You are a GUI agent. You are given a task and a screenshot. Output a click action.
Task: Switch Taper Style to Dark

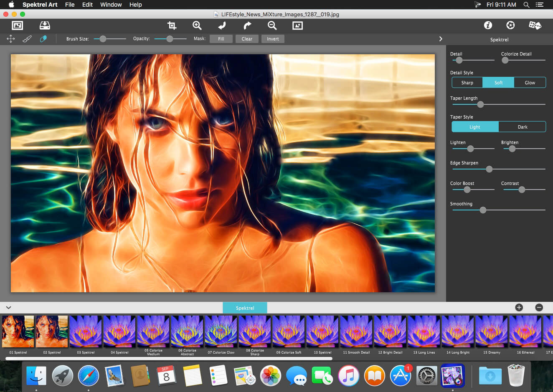pos(522,127)
